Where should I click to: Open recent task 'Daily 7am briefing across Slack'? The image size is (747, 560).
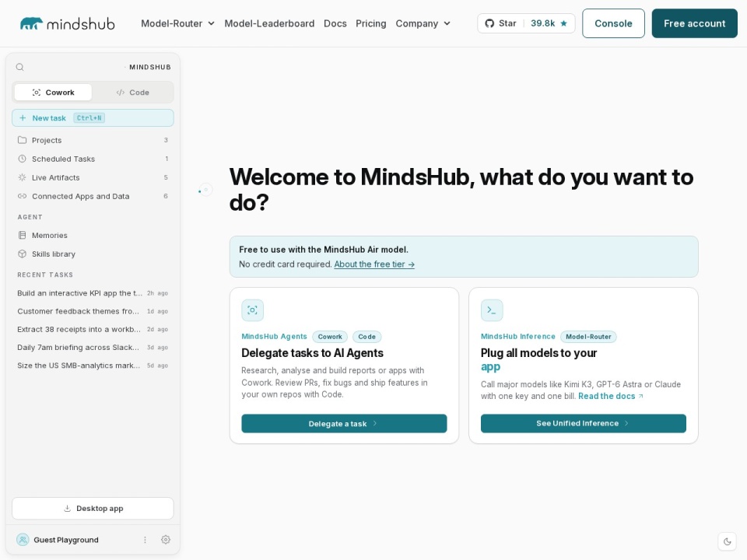(93, 347)
